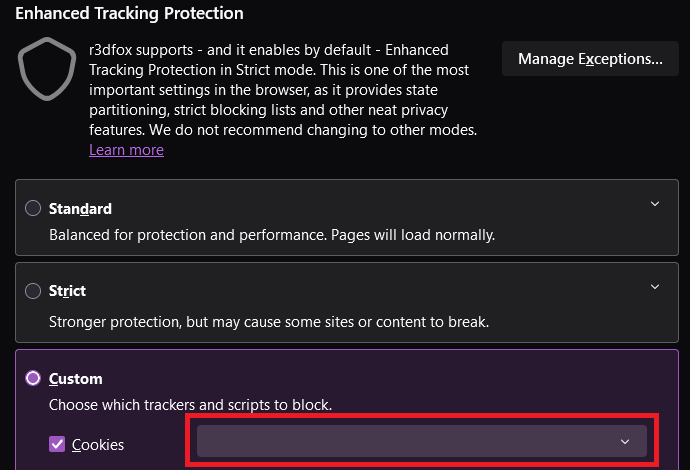Select the Standard protection radio button
The height and width of the screenshot is (470, 690).
pyautogui.click(x=33, y=209)
